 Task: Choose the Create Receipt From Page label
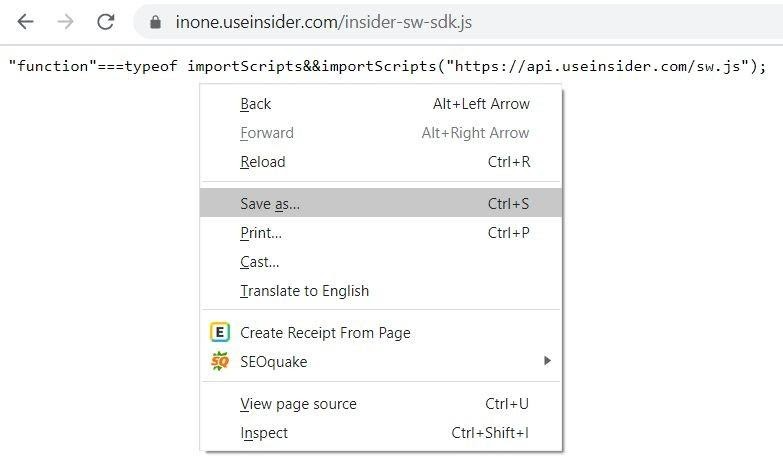[325, 333]
